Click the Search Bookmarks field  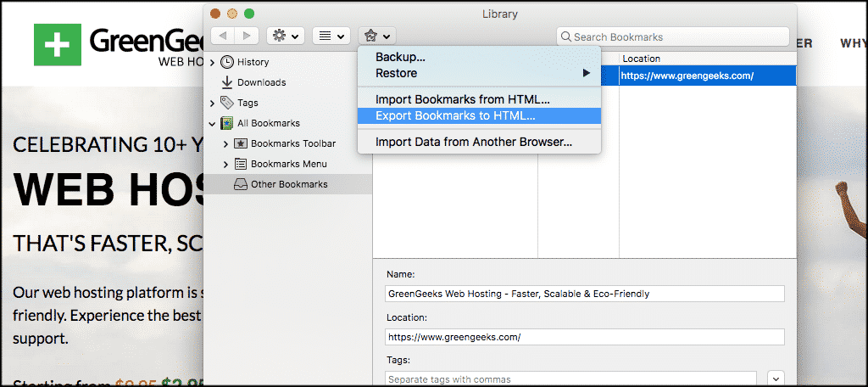point(672,37)
